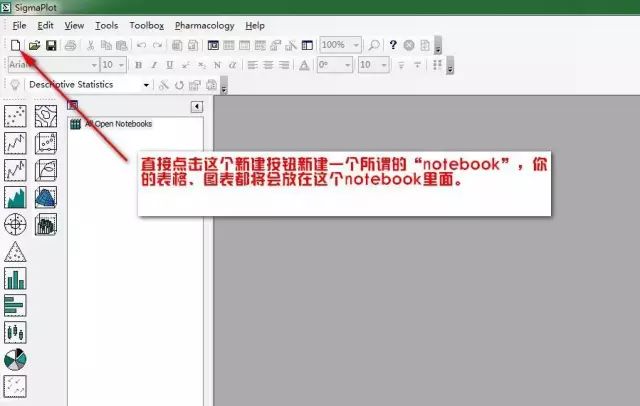Click the Undo arrow icon
640x406 pixels.
(x=141, y=45)
